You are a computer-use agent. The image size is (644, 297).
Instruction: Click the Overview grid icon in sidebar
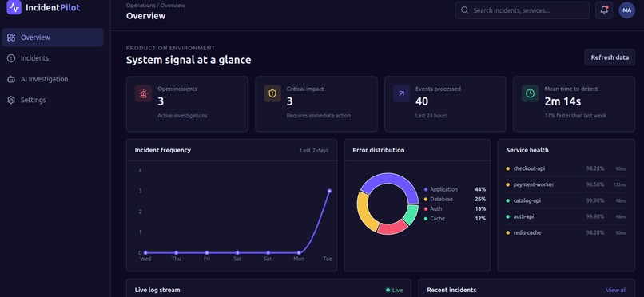tap(11, 38)
